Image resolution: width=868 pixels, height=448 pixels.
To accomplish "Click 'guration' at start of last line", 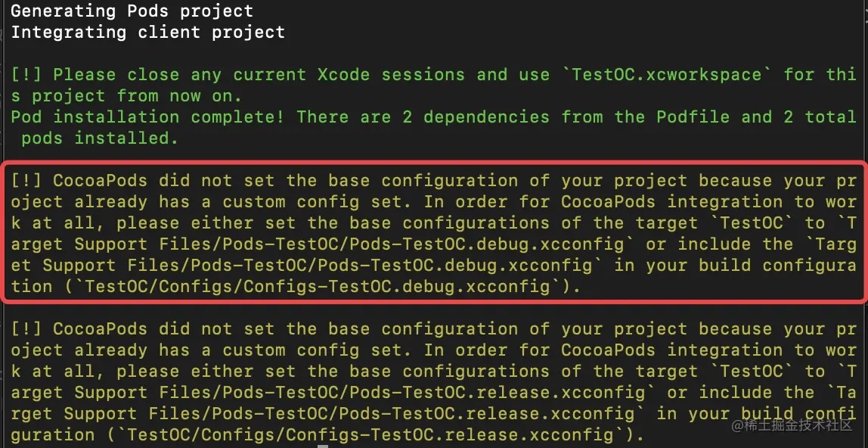I will pyautogui.click(x=53, y=434).
